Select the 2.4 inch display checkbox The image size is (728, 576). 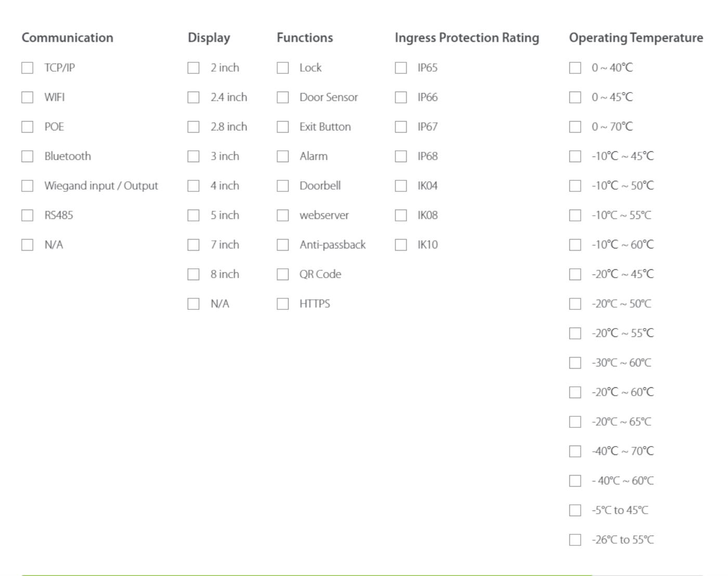tap(193, 98)
